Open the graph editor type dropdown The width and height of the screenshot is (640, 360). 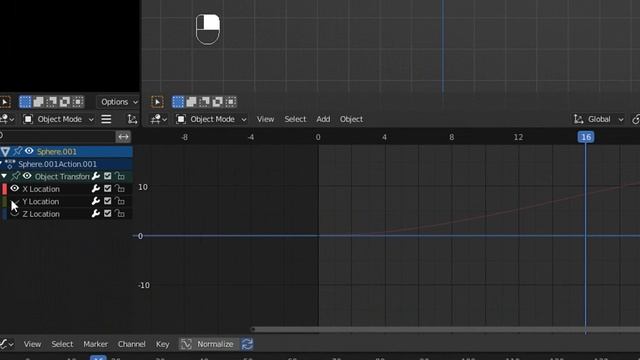(x=7, y=344)
